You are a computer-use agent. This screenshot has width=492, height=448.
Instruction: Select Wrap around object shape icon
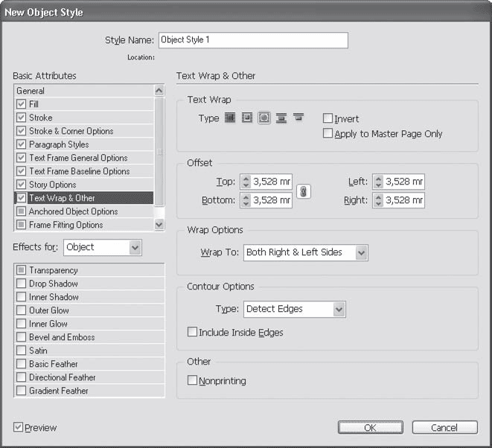click(x=264, y=118)
